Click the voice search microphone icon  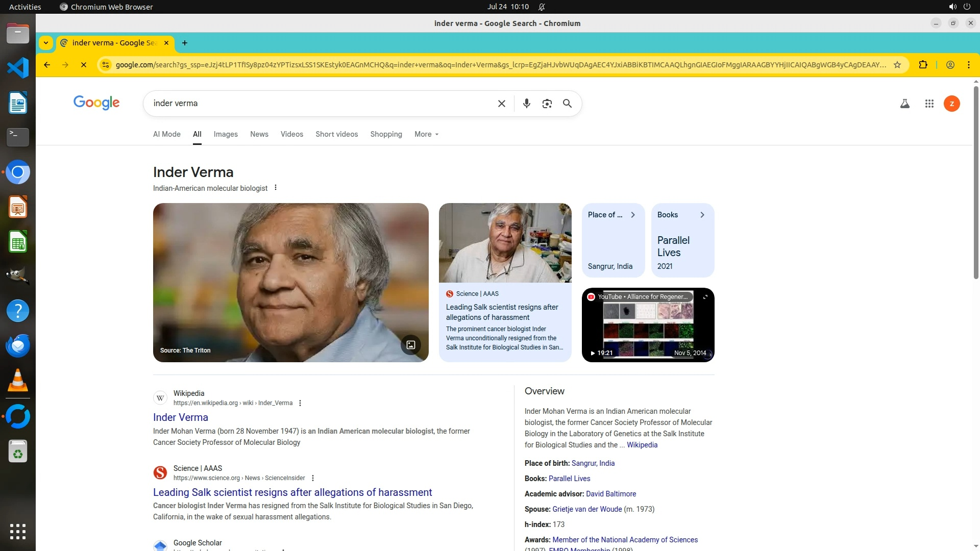click(526, 104)
